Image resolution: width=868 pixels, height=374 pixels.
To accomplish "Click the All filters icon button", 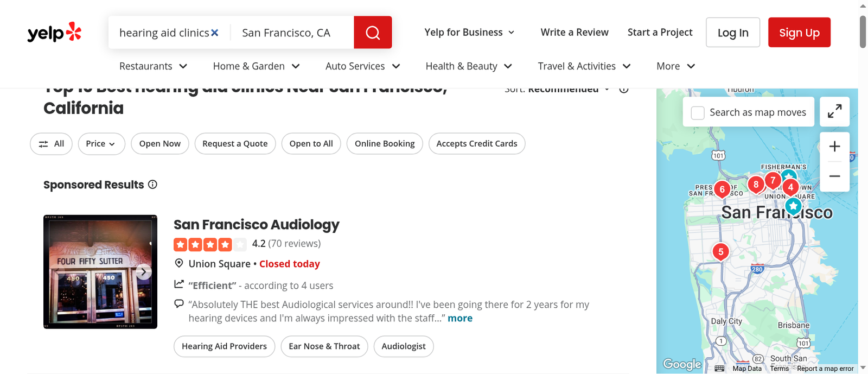I will coord(51,144).
